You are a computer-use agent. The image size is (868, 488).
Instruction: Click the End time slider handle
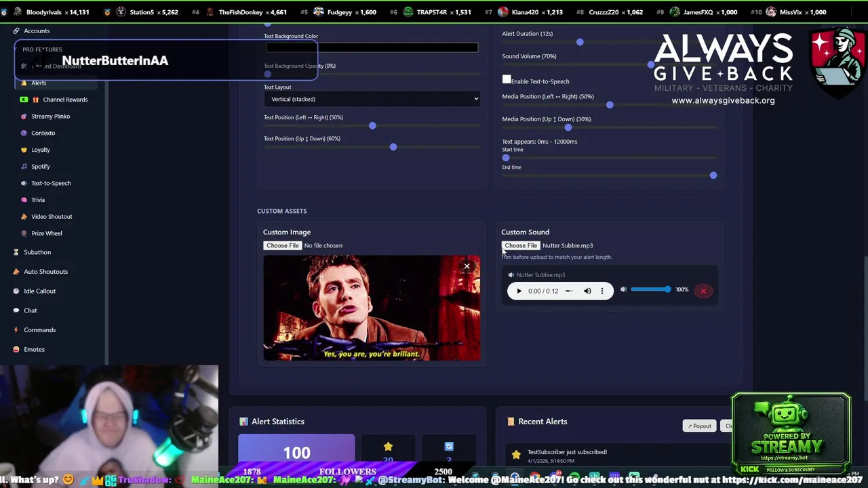click(713, 176)
